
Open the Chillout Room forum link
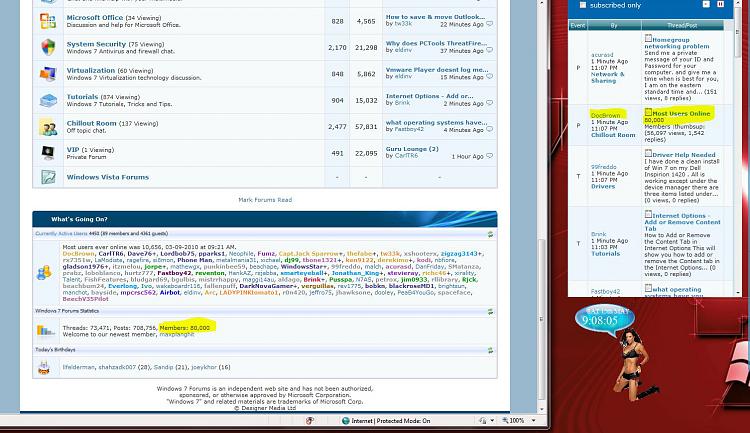click(91, 123)
